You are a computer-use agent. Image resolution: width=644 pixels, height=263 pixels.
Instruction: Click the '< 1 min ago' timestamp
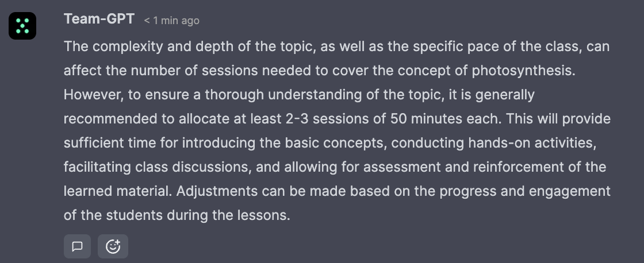pos(171,21)
